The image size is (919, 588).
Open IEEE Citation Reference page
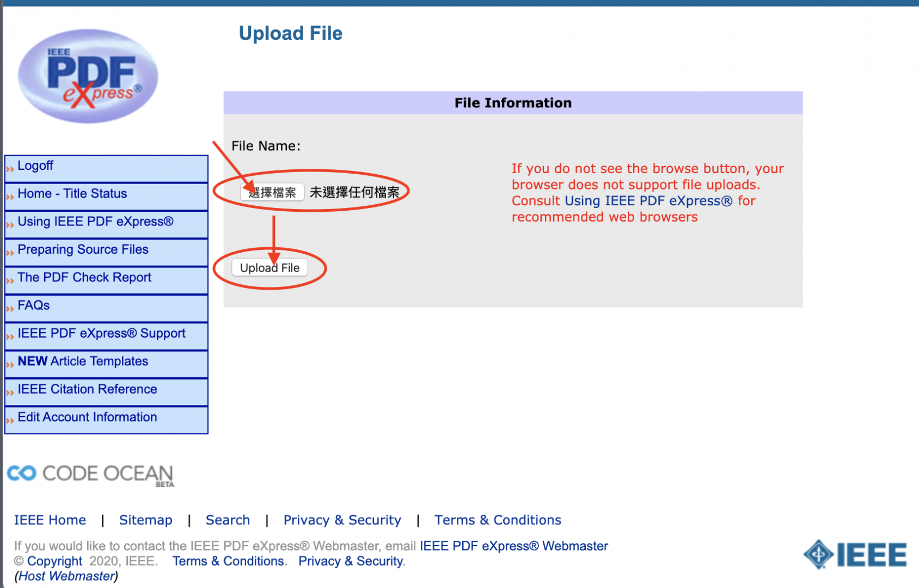[106, 393]
